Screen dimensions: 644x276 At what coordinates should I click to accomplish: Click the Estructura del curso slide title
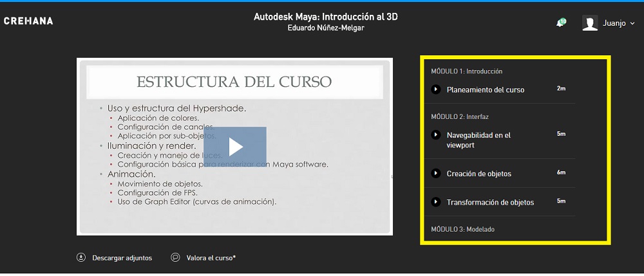tap(234, 82)
